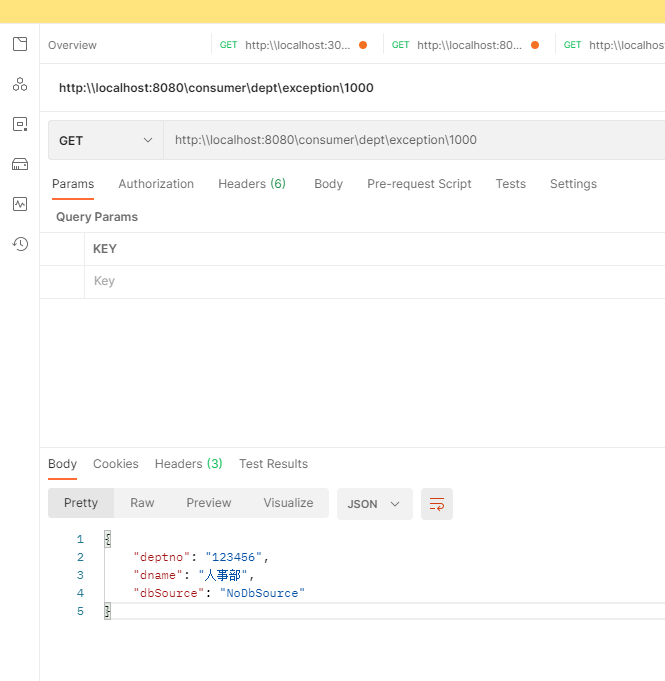Open the GET method dropdown
This screenshot has height=681, width=665.
106,140
